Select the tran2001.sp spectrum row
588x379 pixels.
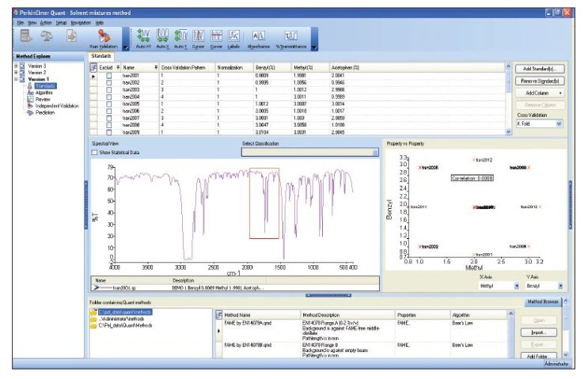tap(235, 288)
